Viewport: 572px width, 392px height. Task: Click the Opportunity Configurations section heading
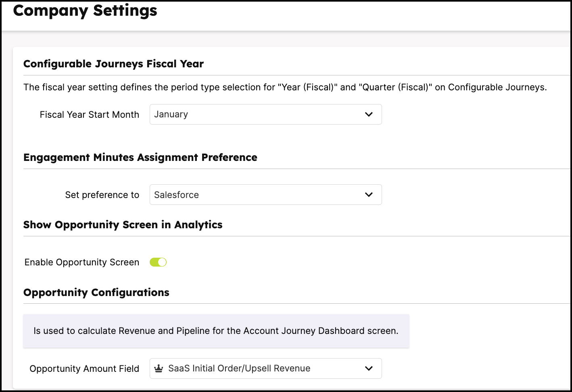pyautogui.click(x=96, y=292)
